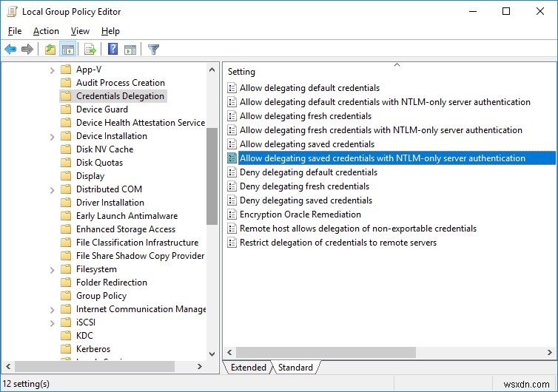Click the tree pane horizontal scroll left arrow
Viewport: 558px width, 392px height.
coord(8,366)
